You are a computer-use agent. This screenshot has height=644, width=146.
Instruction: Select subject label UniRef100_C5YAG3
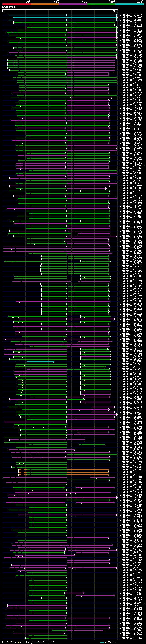click(x=131, y=321)
